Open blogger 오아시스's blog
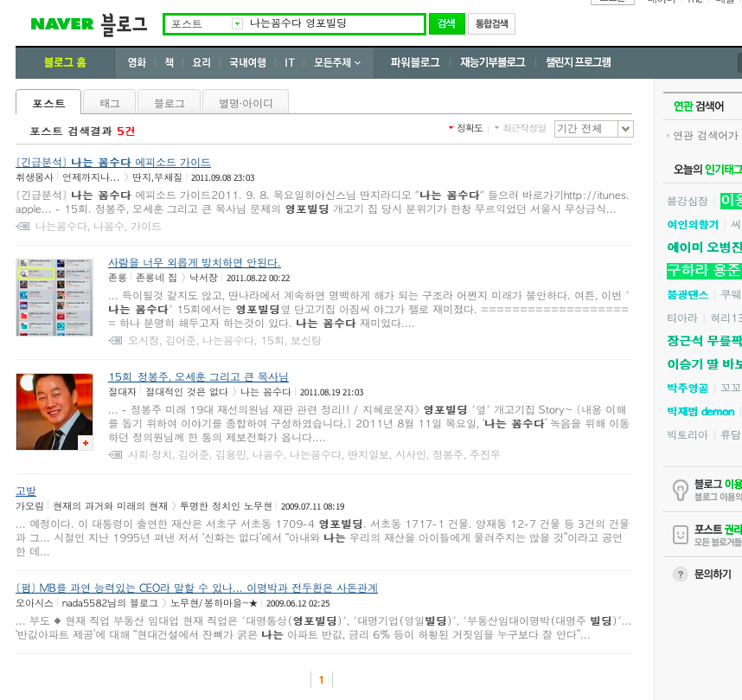The image size is (742, 700). click(35, 603)
